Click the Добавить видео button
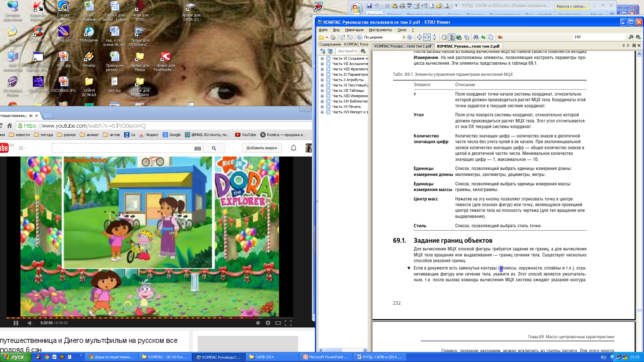 point(262,148)
